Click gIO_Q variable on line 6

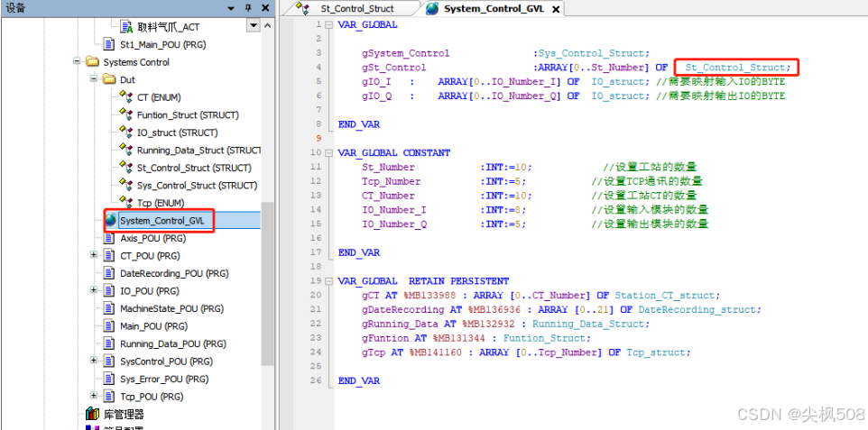pyautogui.click(x=377, y=96)
